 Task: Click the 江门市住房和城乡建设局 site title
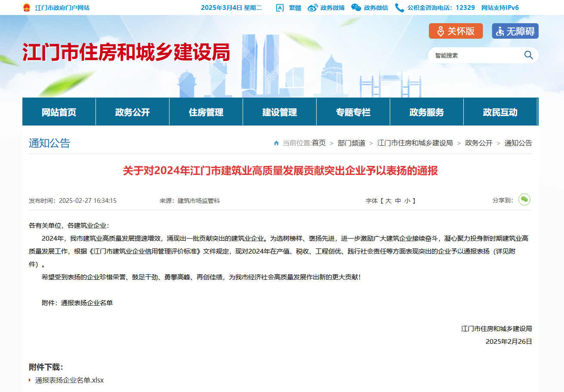pos(126,52)
